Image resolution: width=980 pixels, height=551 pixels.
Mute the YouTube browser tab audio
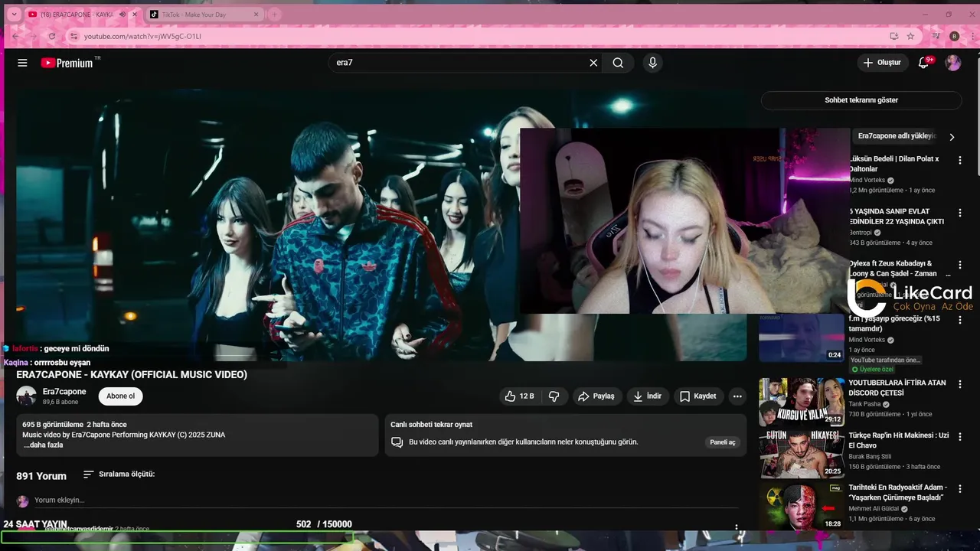point(122,15)
